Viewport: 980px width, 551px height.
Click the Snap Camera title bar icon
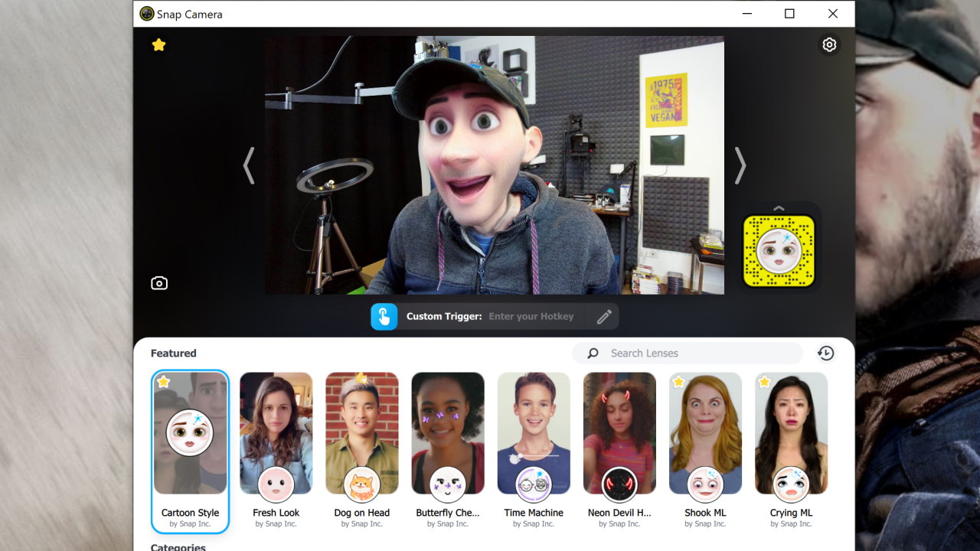point(147,14)
